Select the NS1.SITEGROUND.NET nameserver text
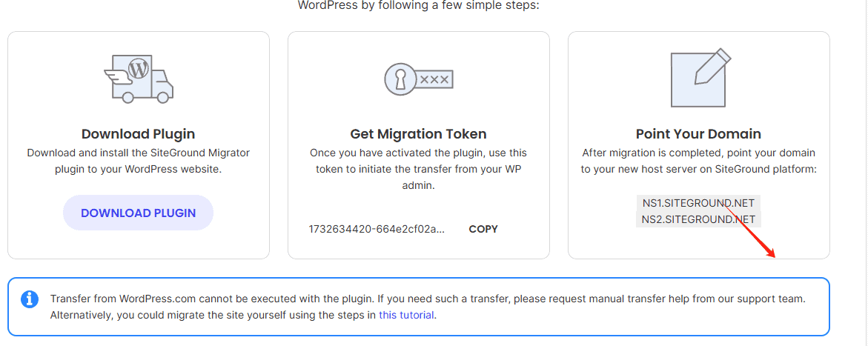 (x=698, y=203)
